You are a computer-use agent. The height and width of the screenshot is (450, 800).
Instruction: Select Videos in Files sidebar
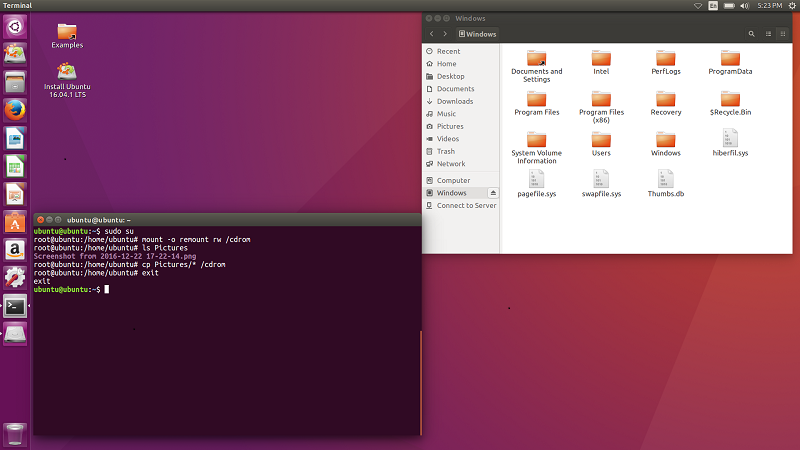coord(461,139)
